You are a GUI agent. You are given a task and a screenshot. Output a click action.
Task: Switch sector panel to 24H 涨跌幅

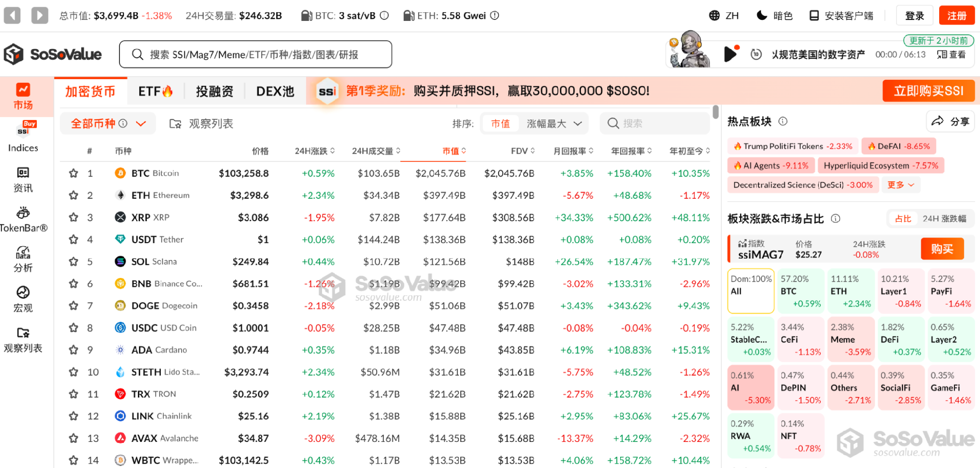point(944,219)
